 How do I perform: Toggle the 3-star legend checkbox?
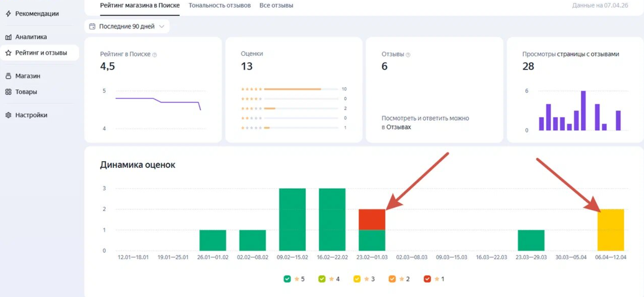357,279
